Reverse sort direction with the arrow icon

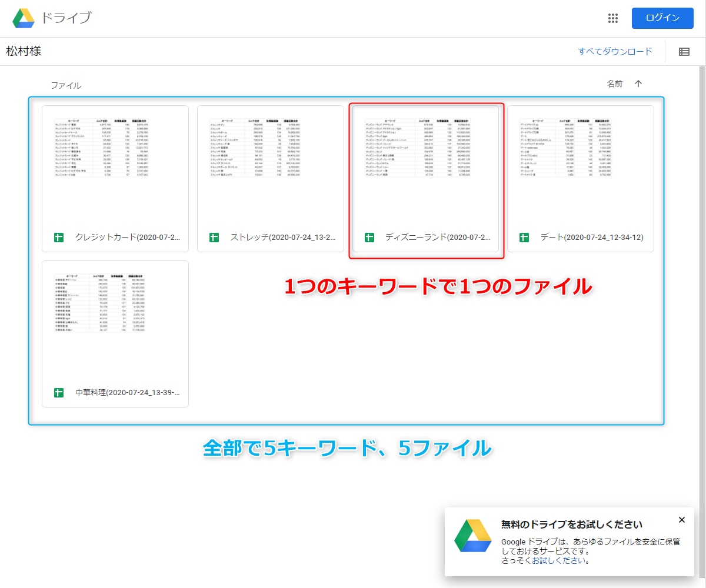pyautogui.click(x=638, y=84)
